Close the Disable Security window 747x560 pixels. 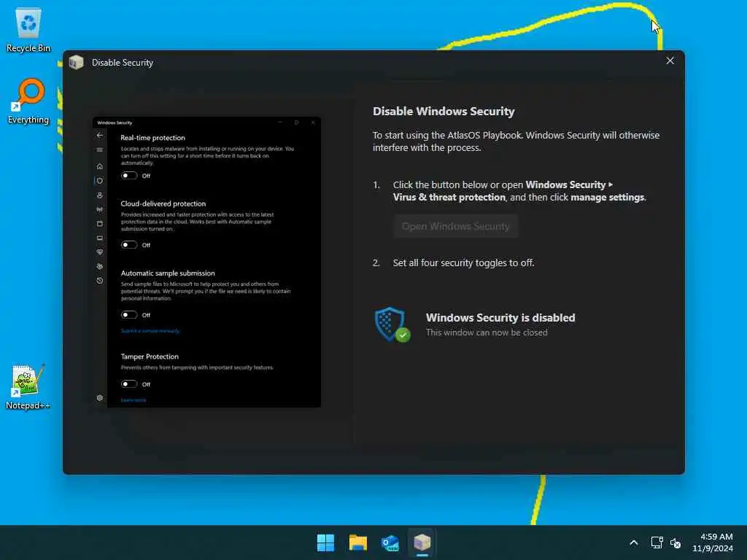point(670,61)
